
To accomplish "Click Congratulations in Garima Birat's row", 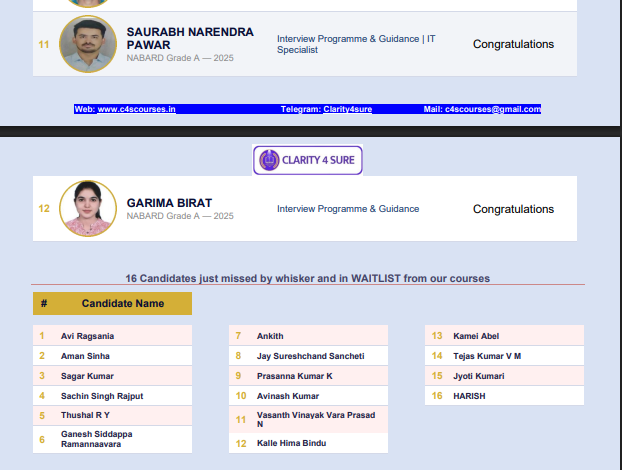I will (x=513, y=209).
